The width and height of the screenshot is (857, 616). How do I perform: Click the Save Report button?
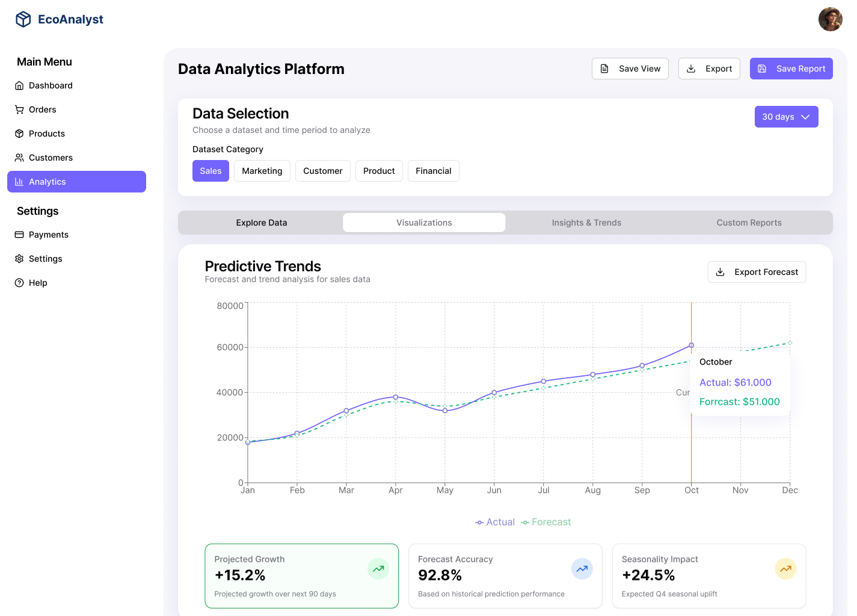point(791,69)
